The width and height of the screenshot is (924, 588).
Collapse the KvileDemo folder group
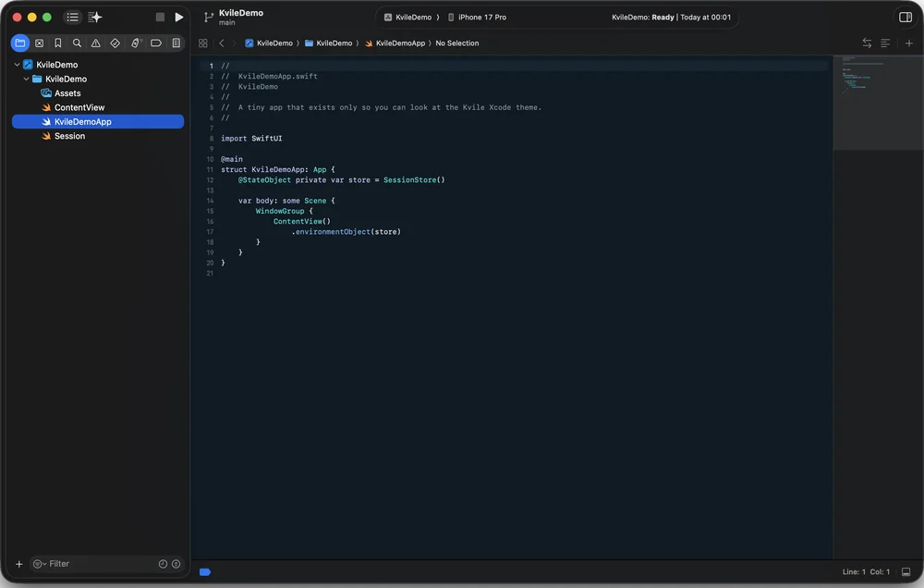point(26,79)
